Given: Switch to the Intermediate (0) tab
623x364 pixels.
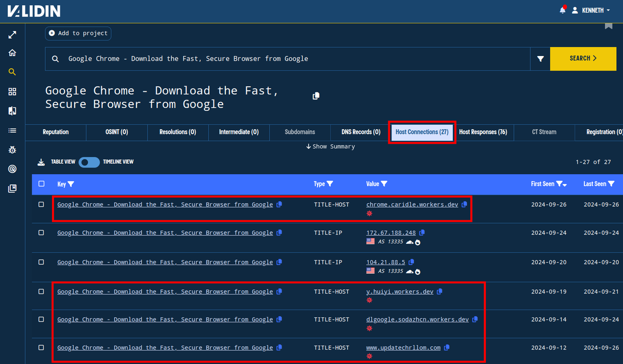Looking at the screenshot, I should [239, 132].
